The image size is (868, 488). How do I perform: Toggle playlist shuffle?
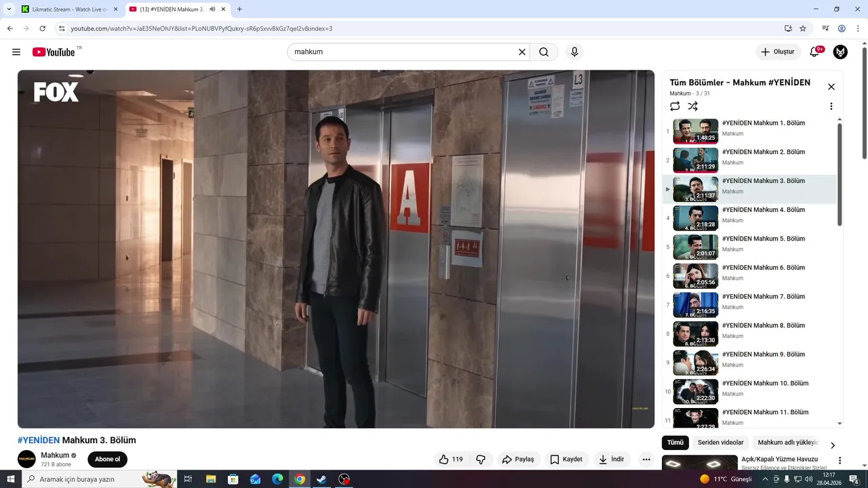(x=692, y=106)
